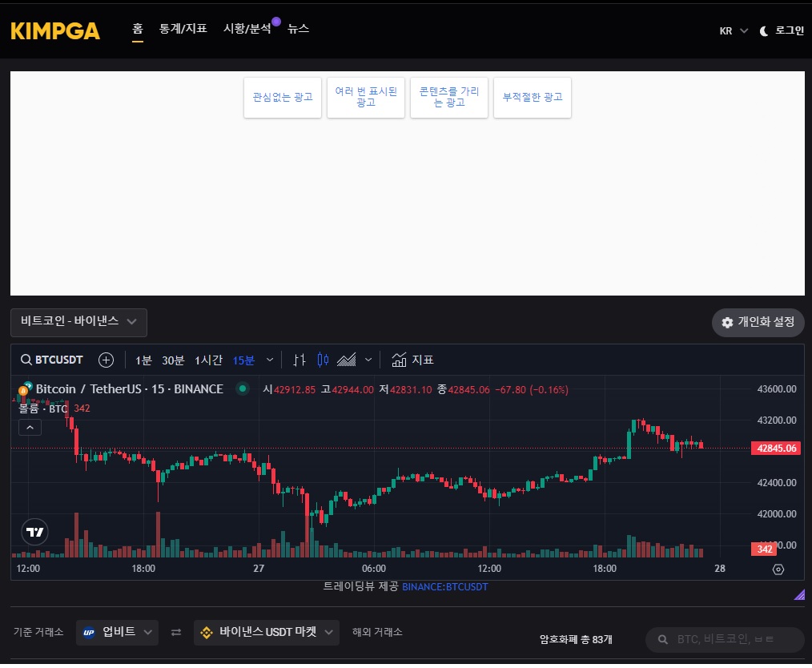The width and height of the screenshot is (812, 668).
Task: Swap exchanges with the arrows icon
Action: point(176,632)
